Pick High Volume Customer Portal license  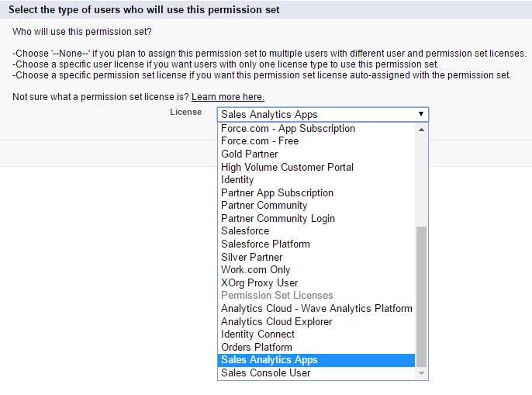click(x=287, y=167)
